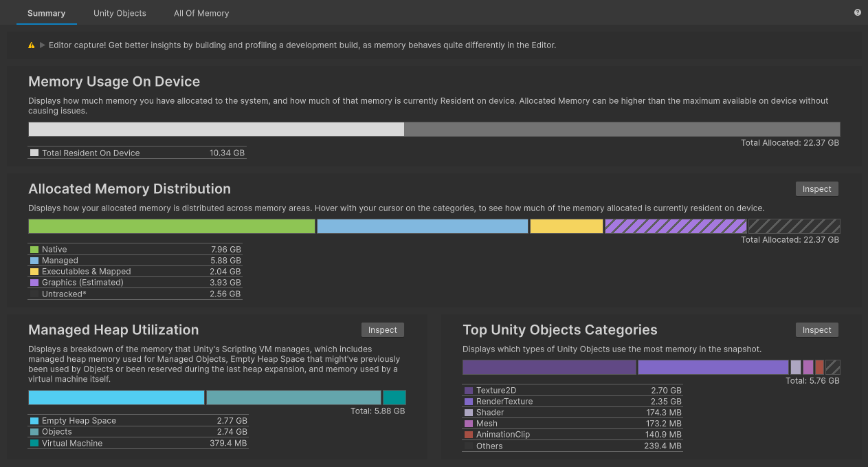The image size is (868, 467).
Task: Click the Empty Heap Space legend row
Action: 137,421
